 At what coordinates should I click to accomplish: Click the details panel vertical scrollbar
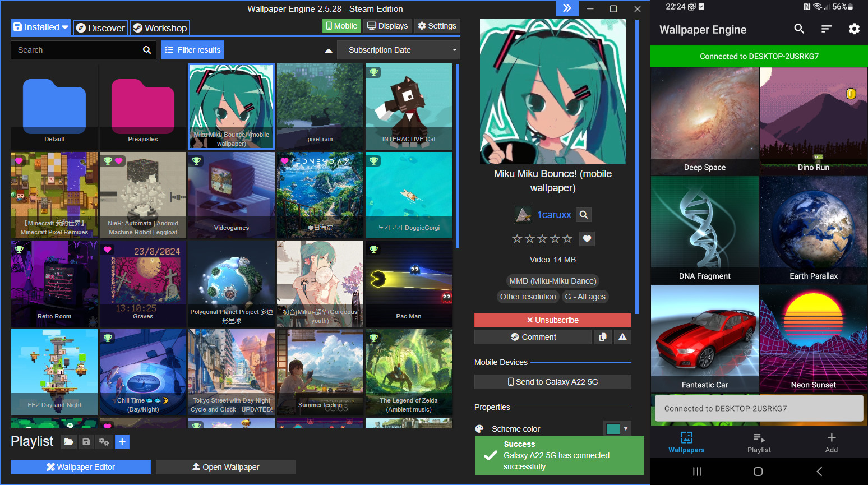[637, 167]
